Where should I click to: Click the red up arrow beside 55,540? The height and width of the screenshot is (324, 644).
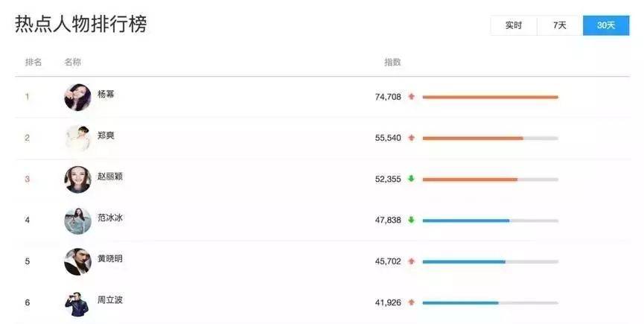coord(411,138)
